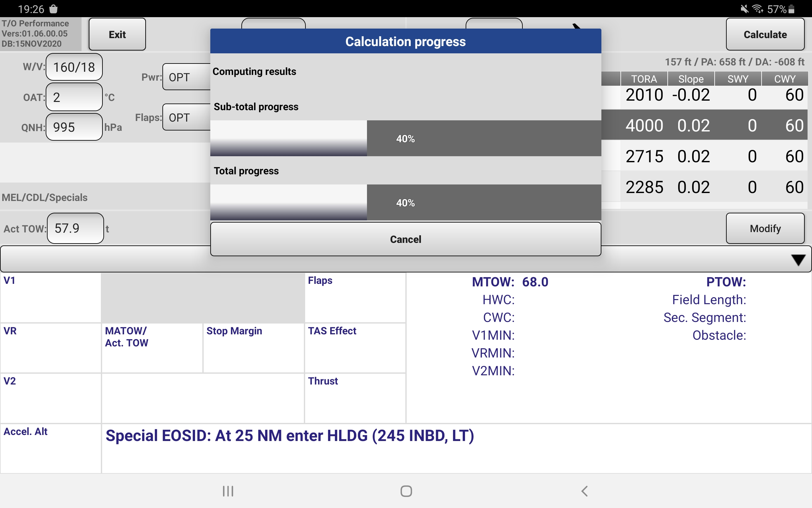
Task: Edit the OAT temperature field
Action: coord(74,97)
